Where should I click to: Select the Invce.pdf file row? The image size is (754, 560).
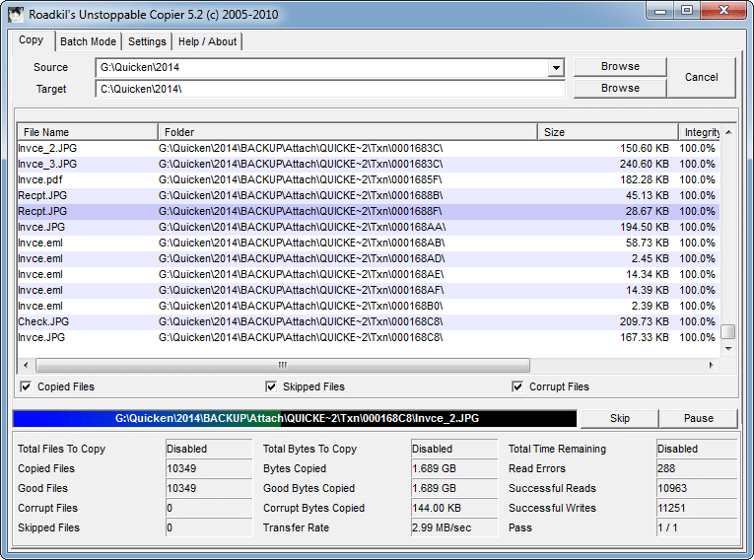point(369,180)
